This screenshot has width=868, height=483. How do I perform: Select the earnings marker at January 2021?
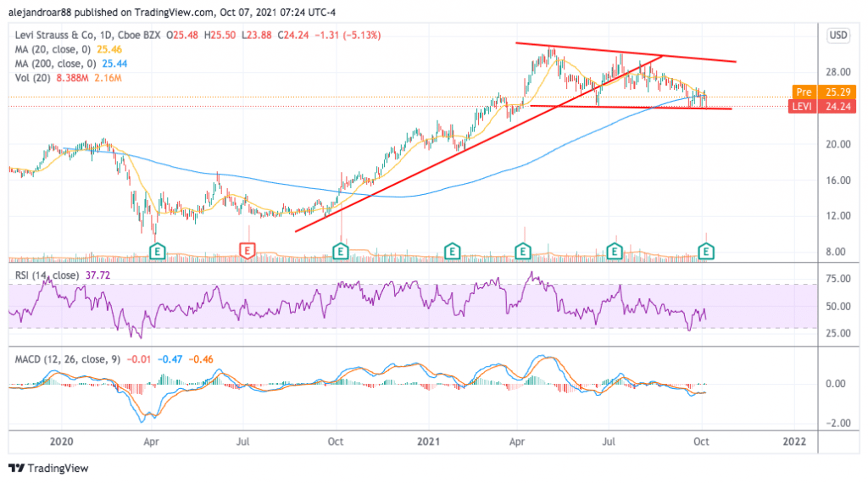(453, 252)
